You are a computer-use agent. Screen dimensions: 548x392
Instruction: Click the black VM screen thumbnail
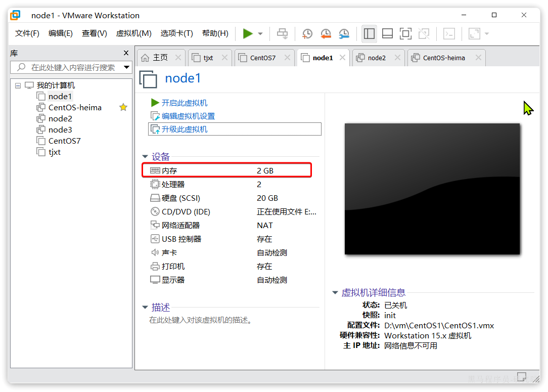(x=432, y=189)
